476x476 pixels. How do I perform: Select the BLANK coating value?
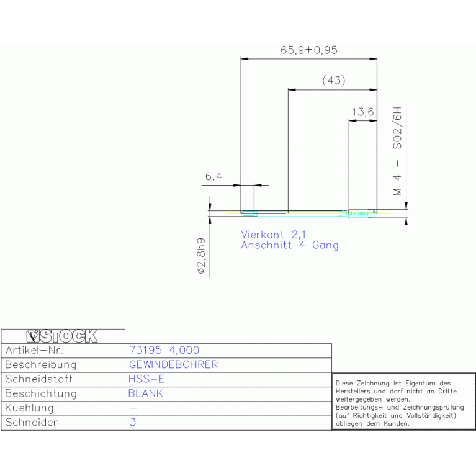click(145, 393)
